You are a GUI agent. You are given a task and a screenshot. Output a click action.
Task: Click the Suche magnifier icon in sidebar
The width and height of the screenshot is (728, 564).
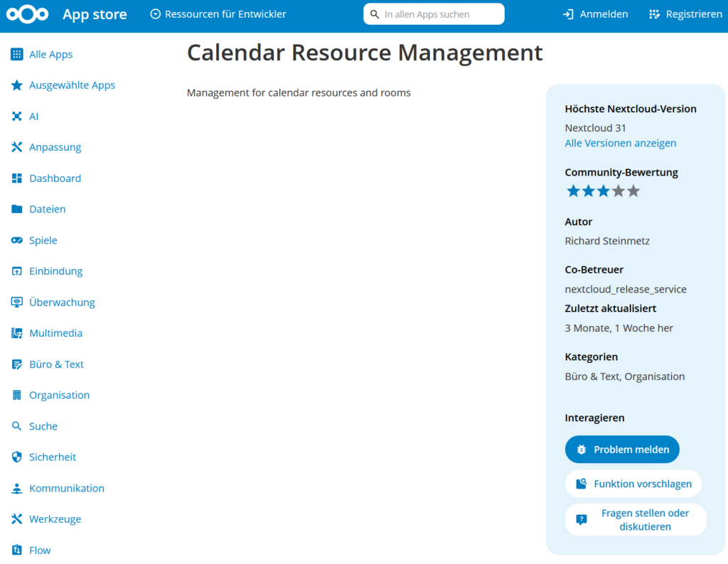click(17, 425)
